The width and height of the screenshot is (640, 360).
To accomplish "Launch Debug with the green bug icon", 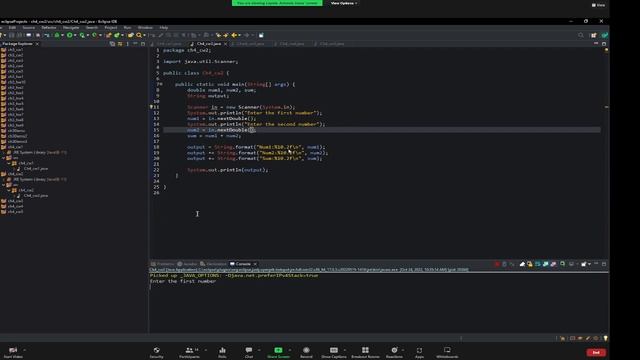I will (x=57, y=35).
